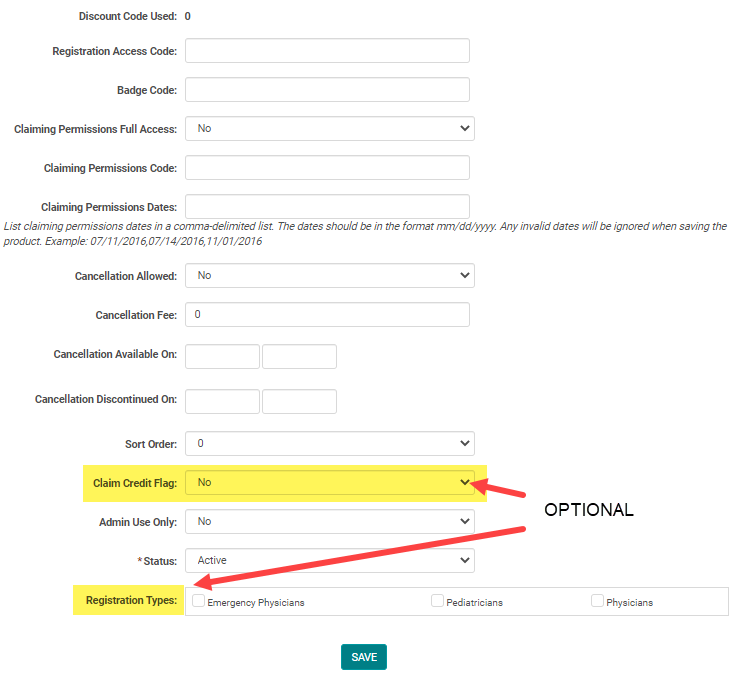Screen dimensions: 730x679
Task: Focus the Registration Access Code field
Action: click(x=327, y=51)
